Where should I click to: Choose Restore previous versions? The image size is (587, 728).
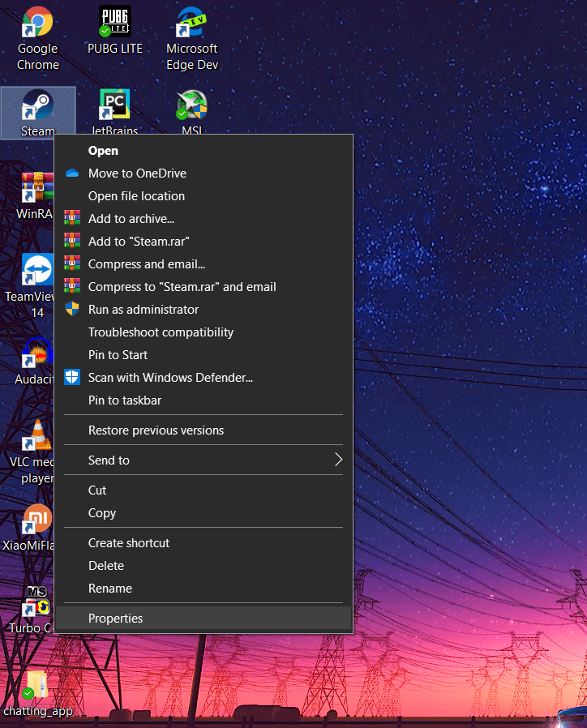[204, 430]
